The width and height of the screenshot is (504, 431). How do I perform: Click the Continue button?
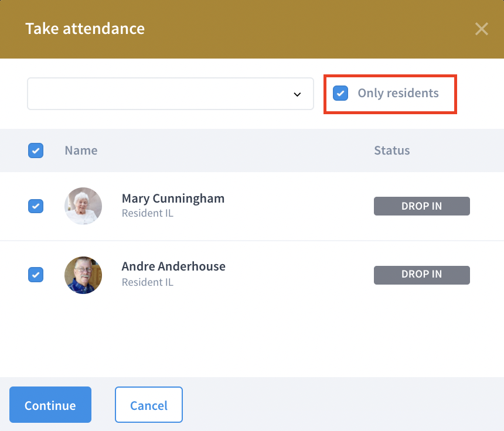[x=50, y=405]
